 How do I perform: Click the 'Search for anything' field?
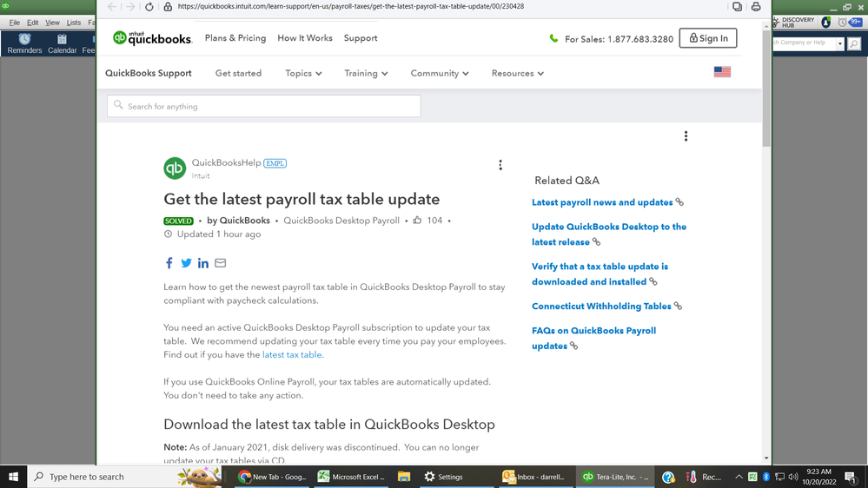(x=263, y=106)
